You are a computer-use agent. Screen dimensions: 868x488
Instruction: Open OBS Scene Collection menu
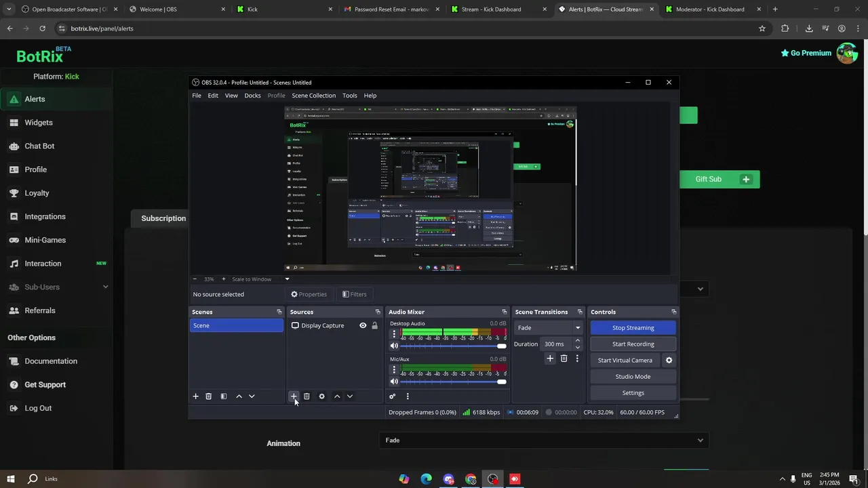(x=313, y=96)
